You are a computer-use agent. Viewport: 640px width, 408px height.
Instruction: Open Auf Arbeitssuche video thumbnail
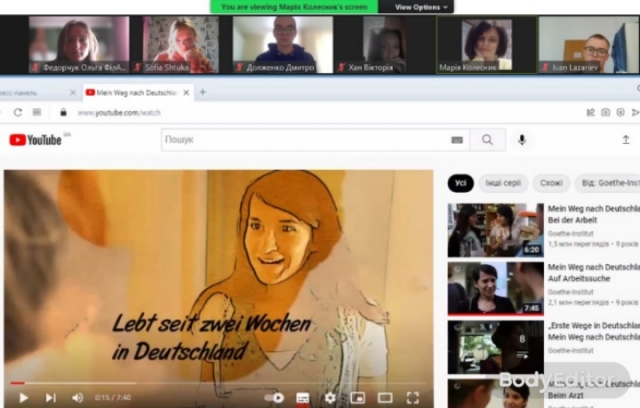coord(496,288)
